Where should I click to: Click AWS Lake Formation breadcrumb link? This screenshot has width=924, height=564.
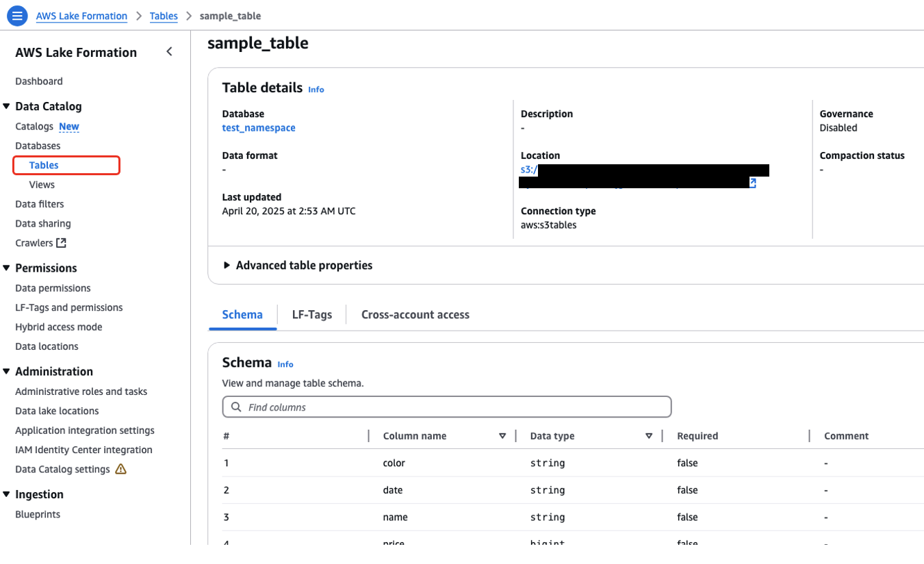click(81, 16)
